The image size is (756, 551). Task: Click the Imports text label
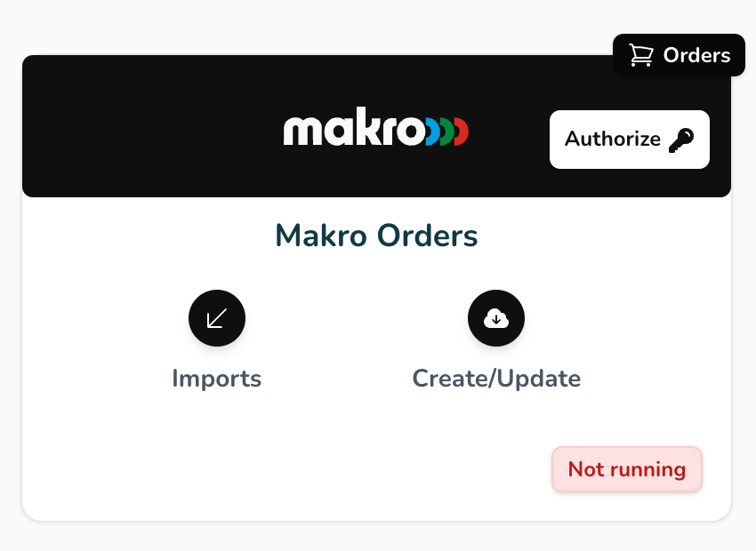[x=216, y=378]
